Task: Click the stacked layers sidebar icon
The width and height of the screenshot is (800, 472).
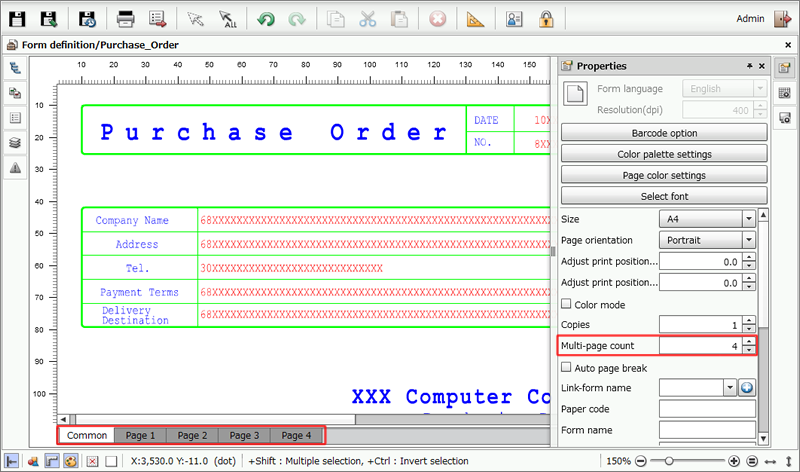Action: 15,142
